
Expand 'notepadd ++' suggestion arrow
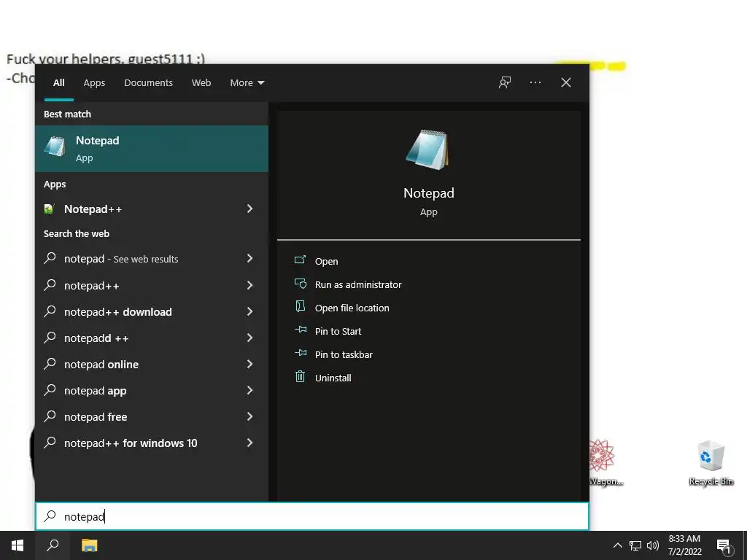pyautogui.click(x=249, y=338)
